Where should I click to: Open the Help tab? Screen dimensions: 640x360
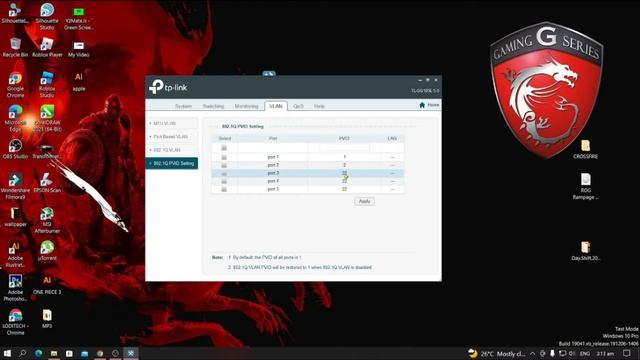(x=319, y=106)
